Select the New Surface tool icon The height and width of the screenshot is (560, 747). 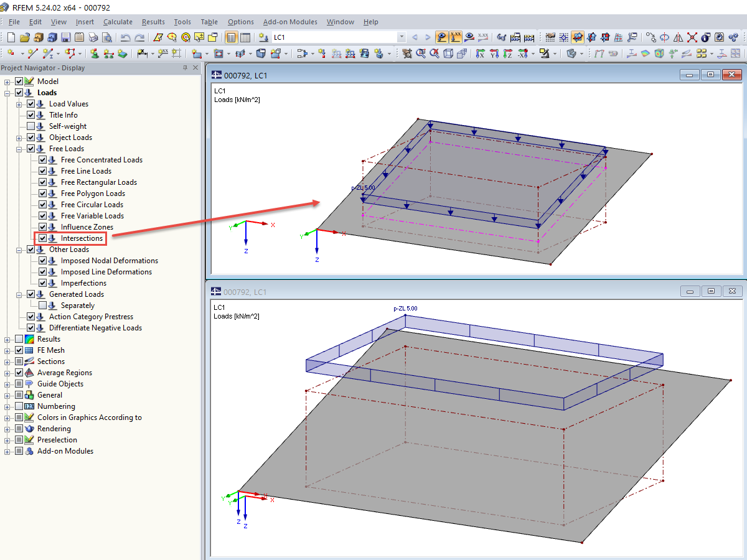pos(197,54)
